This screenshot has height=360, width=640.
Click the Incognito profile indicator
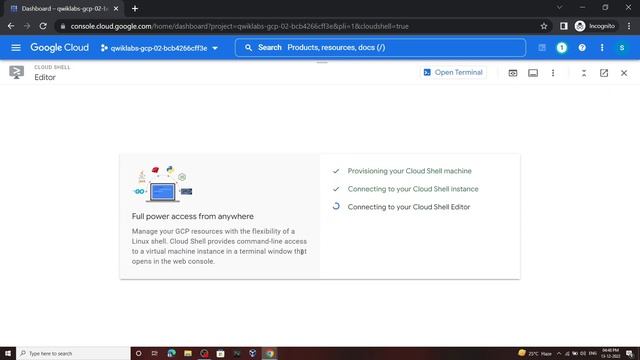[x=595, y=26]
